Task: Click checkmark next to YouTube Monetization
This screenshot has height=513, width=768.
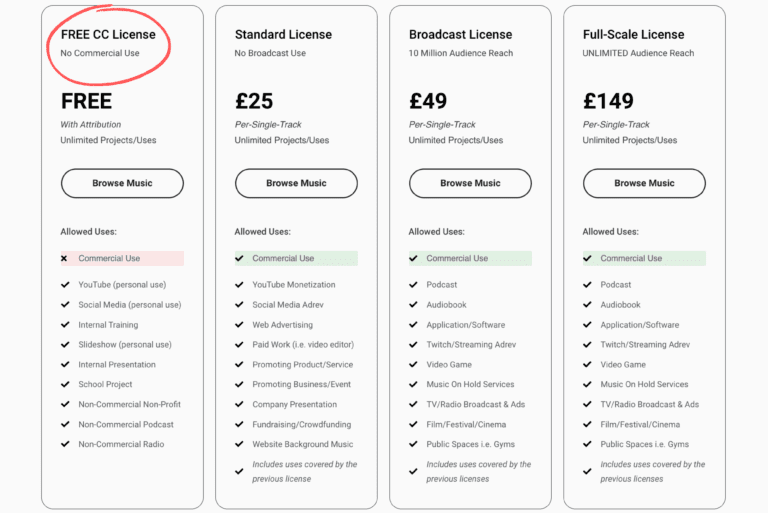Action: (239, 285)
